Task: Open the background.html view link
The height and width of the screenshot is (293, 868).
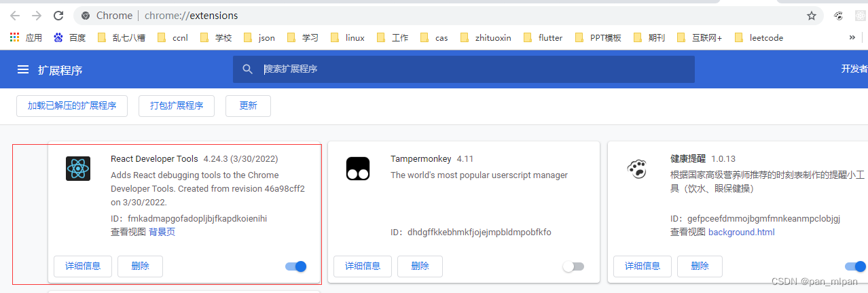Action: click(742, 232)
